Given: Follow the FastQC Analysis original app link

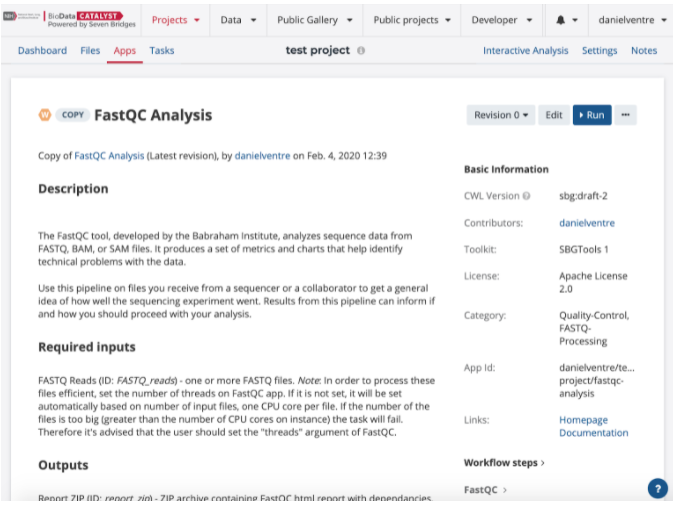Looking at the screenshot, I should (x=109, y=156).
